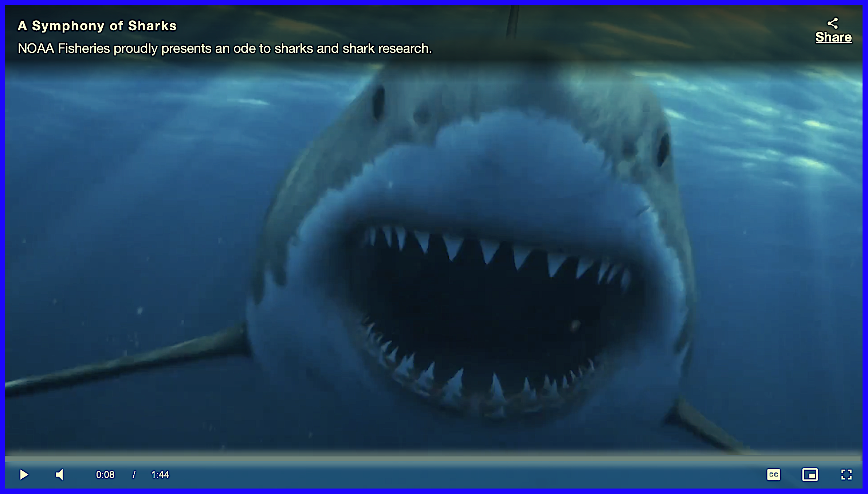868x494 pixels.
Task: Click the Share link
Action: click(833, 37)
